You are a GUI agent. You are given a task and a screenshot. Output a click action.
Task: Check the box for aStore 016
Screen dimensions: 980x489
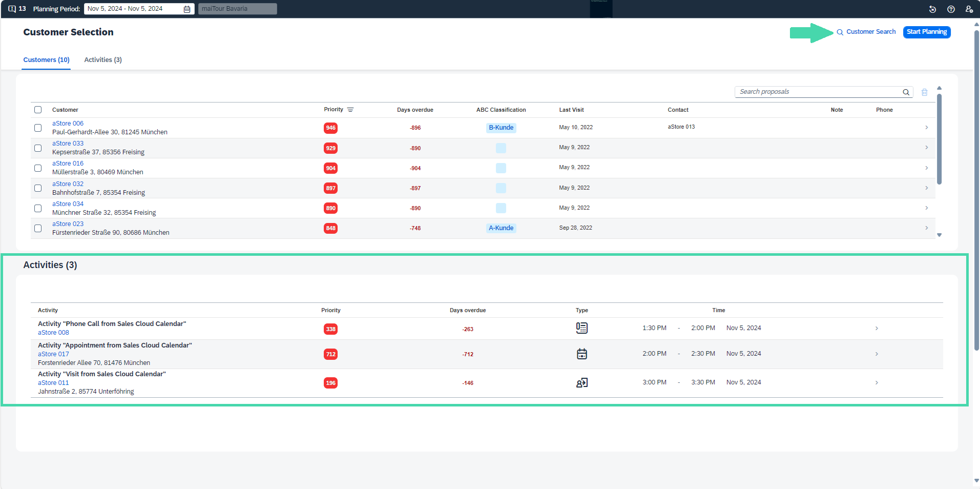[38, 168]
